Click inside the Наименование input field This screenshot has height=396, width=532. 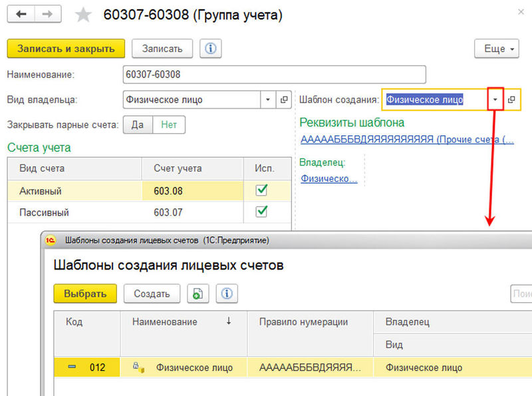(266, 74)
